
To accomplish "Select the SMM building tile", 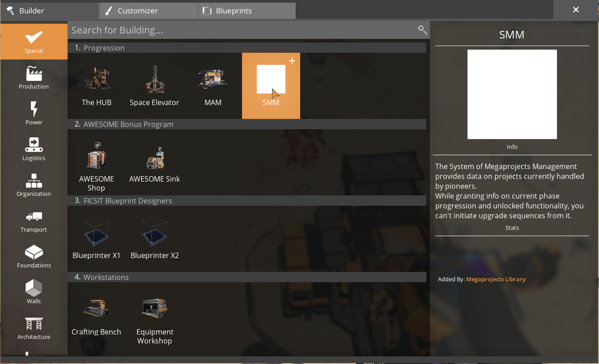I will click(271, 86).
